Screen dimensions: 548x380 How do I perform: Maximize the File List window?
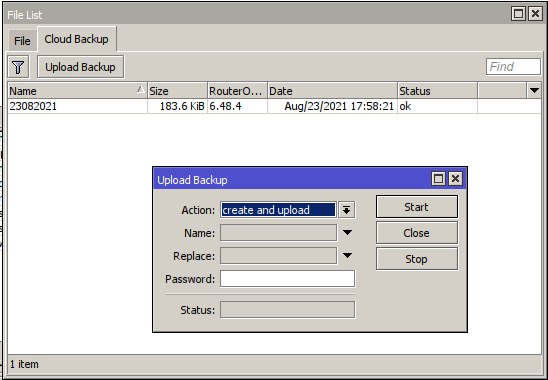coord(519,14)
